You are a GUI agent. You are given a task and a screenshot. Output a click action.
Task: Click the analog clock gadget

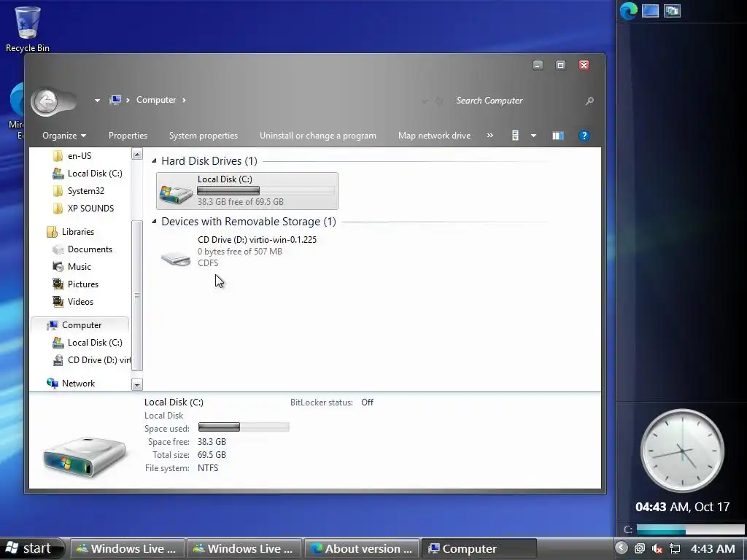682,451
